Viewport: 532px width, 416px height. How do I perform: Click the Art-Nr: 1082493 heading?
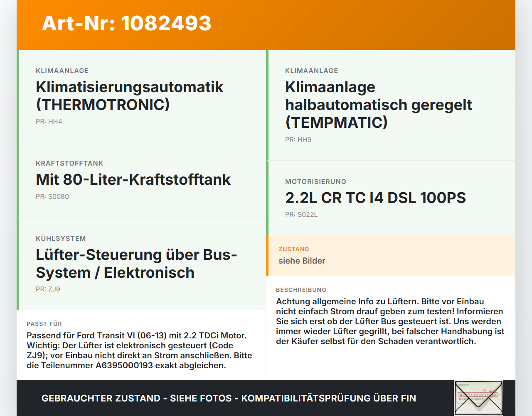(x=126, y=23)
